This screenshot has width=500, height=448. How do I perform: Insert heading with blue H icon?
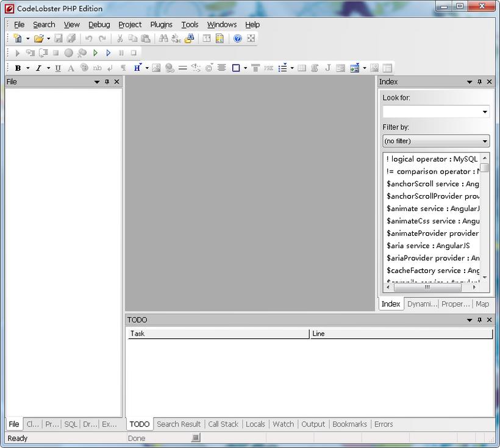pyautogui.click(x=137, y=68)
